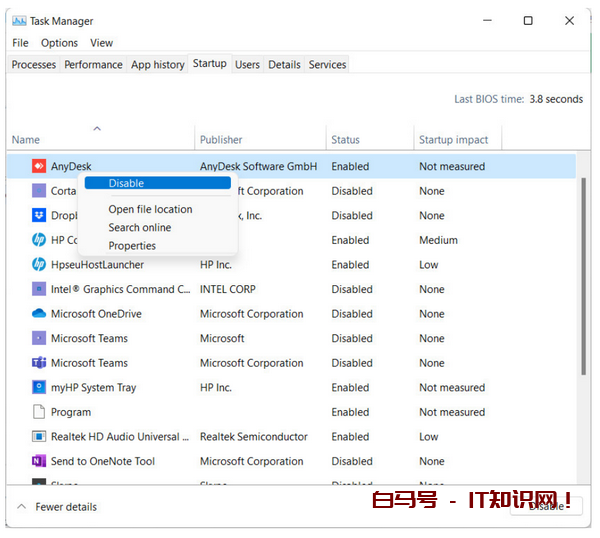Click the vertical scrollbar of startup list
This screenshot has height=538, width=600.
(x=583, y=270)
